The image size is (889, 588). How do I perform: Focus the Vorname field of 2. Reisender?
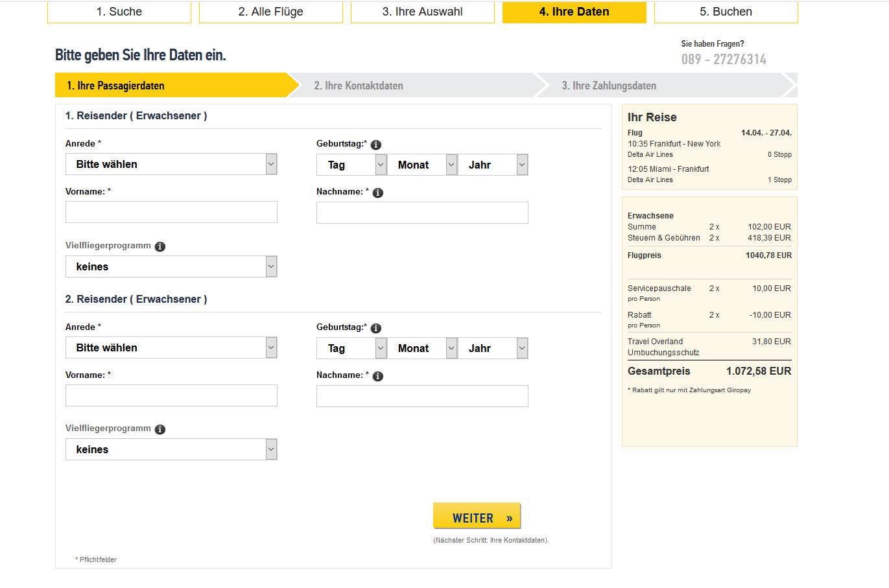point(171,395)
